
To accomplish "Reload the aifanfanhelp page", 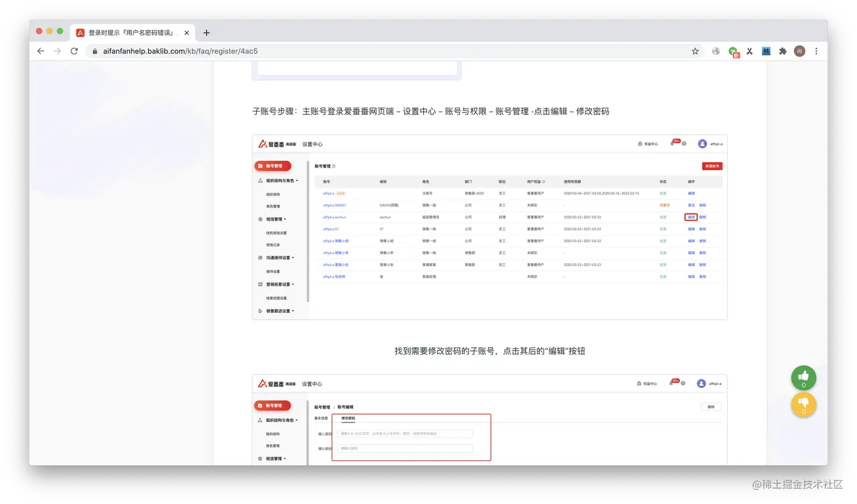I will click(x=74, y=51).
